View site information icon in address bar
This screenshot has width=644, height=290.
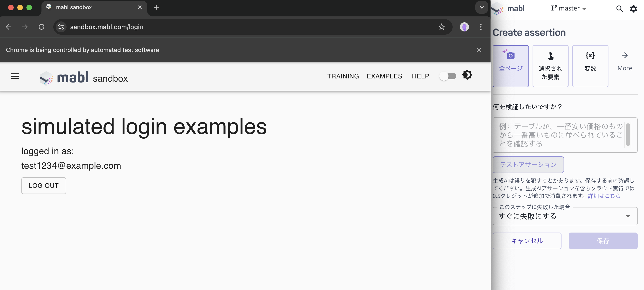[x=61, y=27]
